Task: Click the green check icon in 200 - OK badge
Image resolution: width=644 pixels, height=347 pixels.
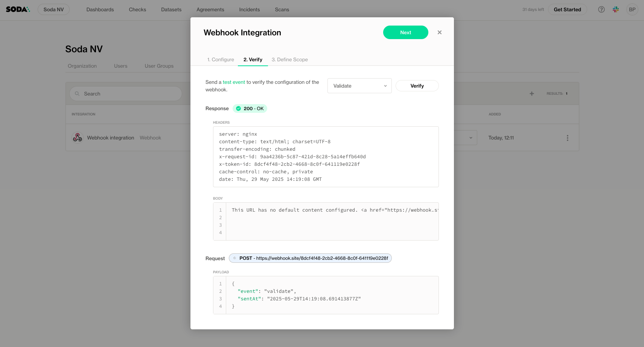Action: tap(238, 109)
